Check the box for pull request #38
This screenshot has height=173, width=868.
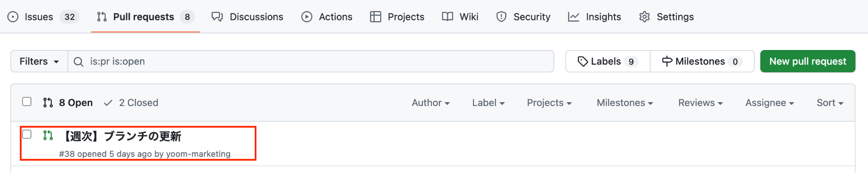[x=27, y=134]
